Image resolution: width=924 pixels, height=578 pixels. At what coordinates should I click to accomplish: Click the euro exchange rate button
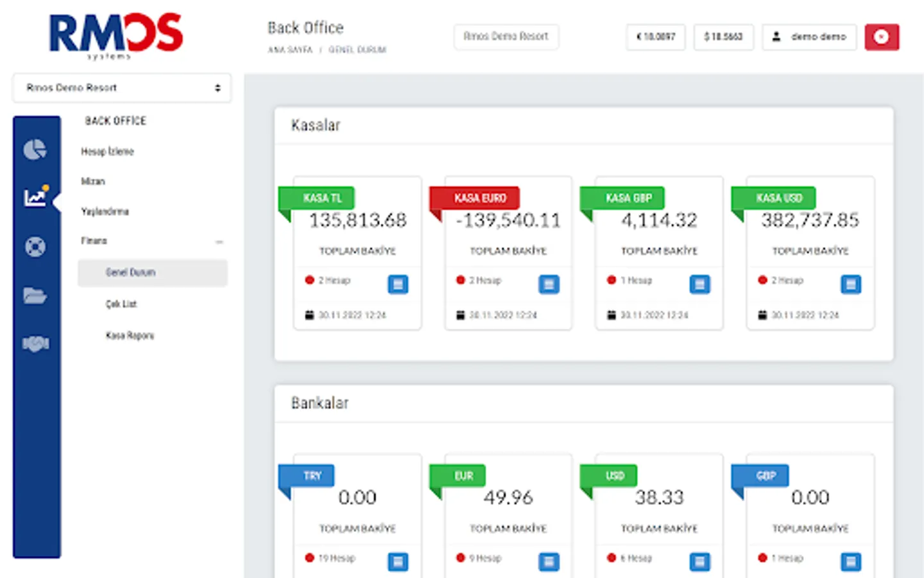pos(656,37)
